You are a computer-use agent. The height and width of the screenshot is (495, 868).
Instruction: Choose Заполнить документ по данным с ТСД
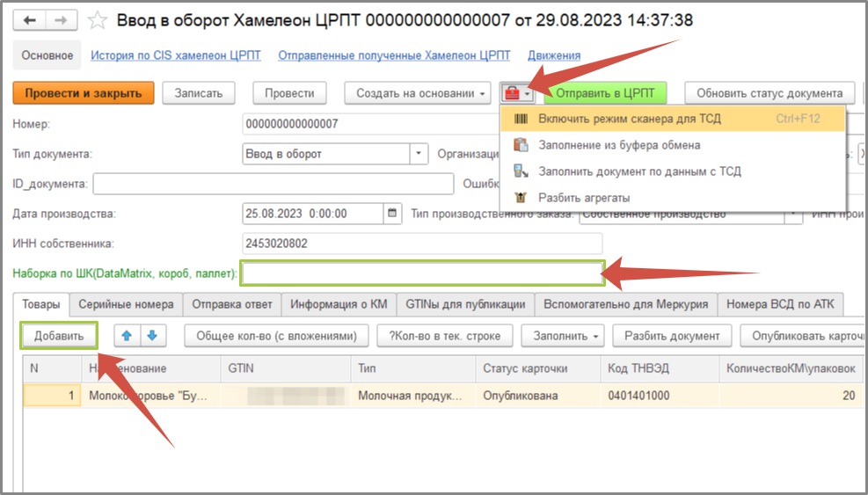(x=673, y=171)
